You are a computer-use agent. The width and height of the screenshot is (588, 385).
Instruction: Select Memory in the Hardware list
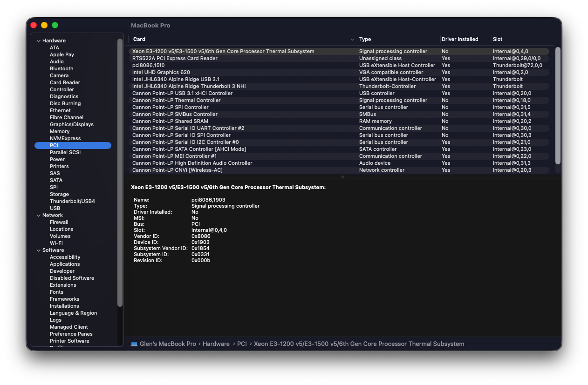click(x=60, y=131)
